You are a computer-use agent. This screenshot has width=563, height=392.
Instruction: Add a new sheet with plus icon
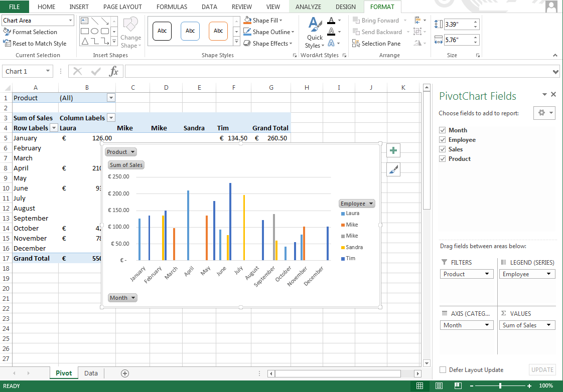point(125,373)
